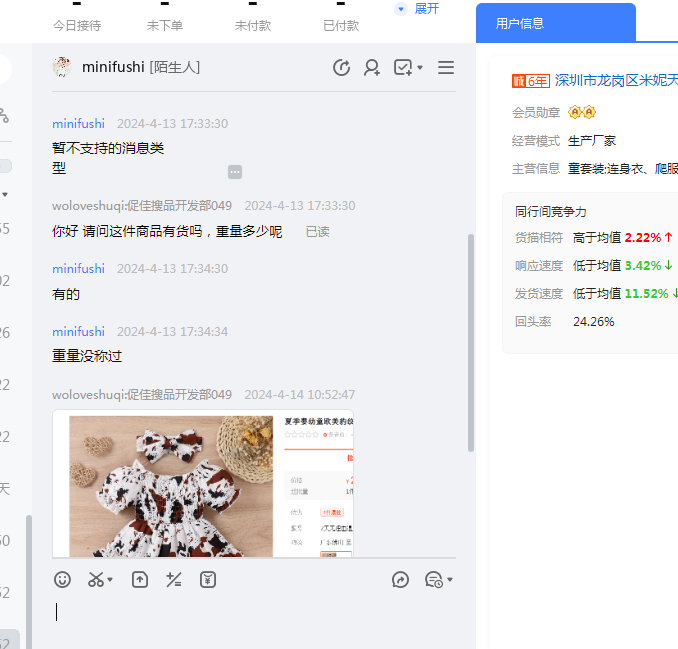This screenshot has height=649, width=678.
Task: Click the upload file icon
Action: [140, 579]
